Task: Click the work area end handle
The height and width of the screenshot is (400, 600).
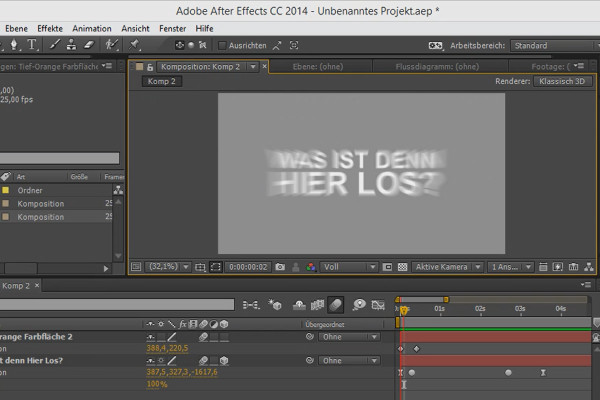Action: (446, 299)
